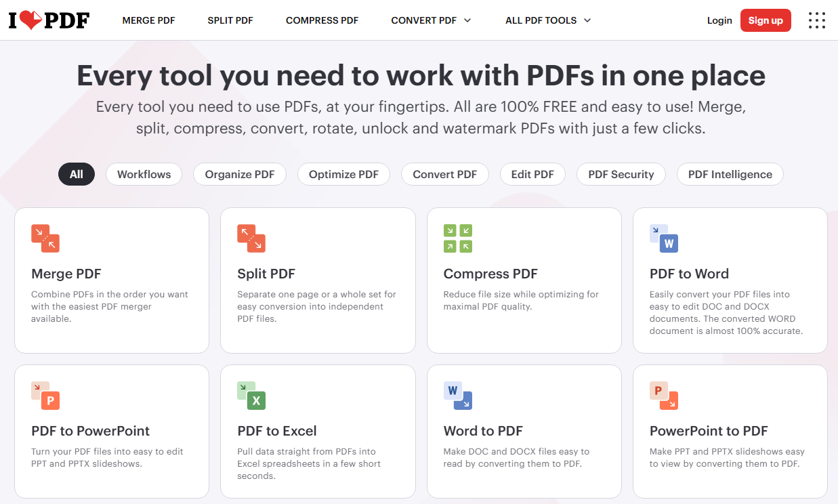838x504 pixels.
Task: Open SPLIT PDF in the top navigation
Action: [230, 20]
